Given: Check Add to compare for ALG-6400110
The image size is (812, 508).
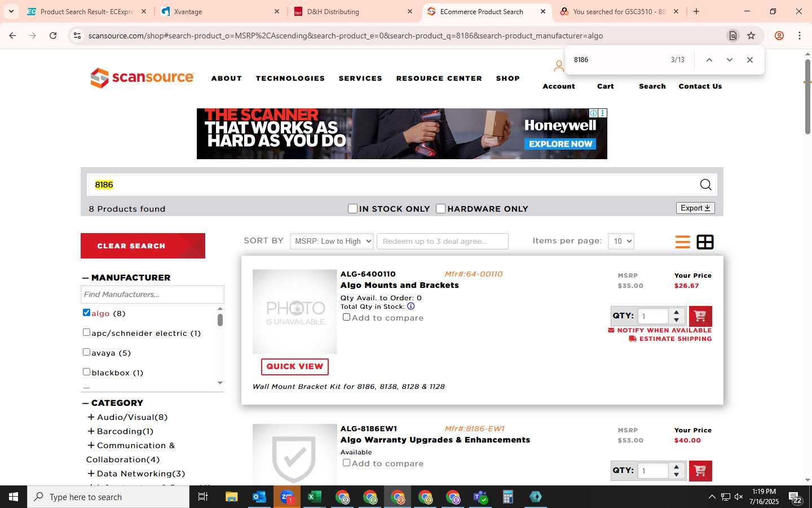Looking at the screenshot, I should click(346, 317).
